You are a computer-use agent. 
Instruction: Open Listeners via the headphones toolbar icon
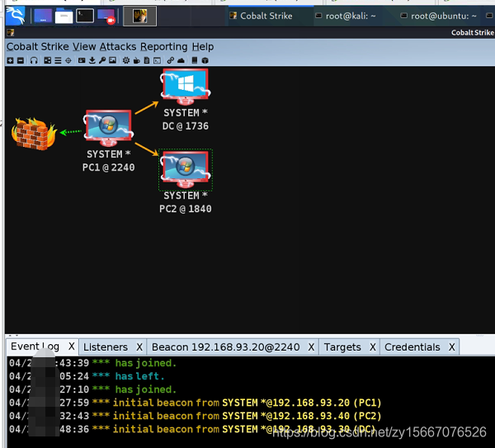pyautogui.click(x=34, y=60)
